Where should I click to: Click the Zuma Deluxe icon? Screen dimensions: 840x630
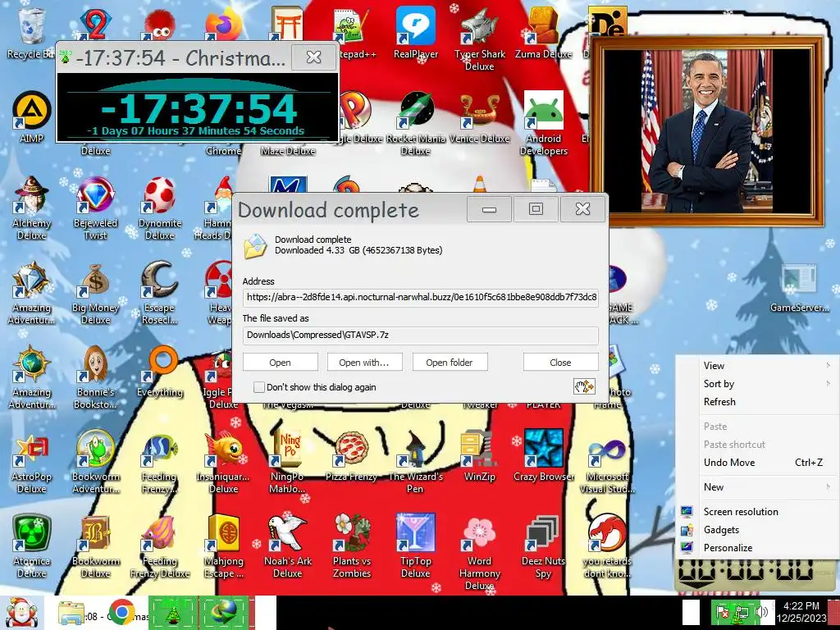click(x=543, y=33)
